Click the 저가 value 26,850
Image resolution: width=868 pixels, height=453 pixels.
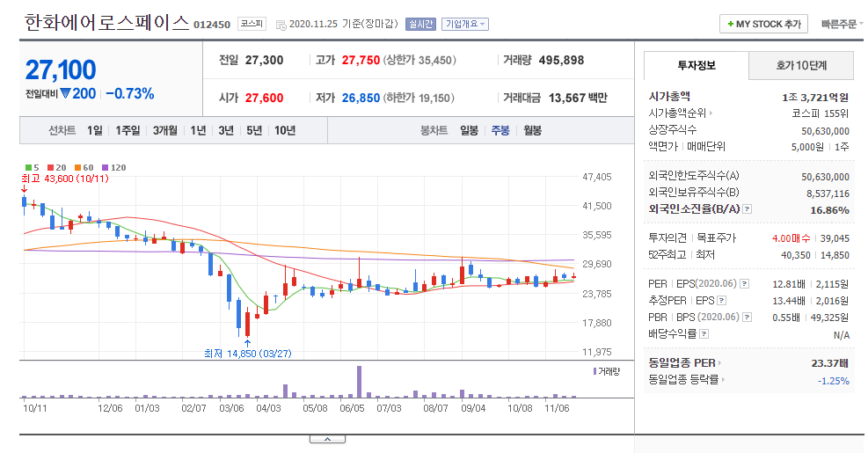361,98
